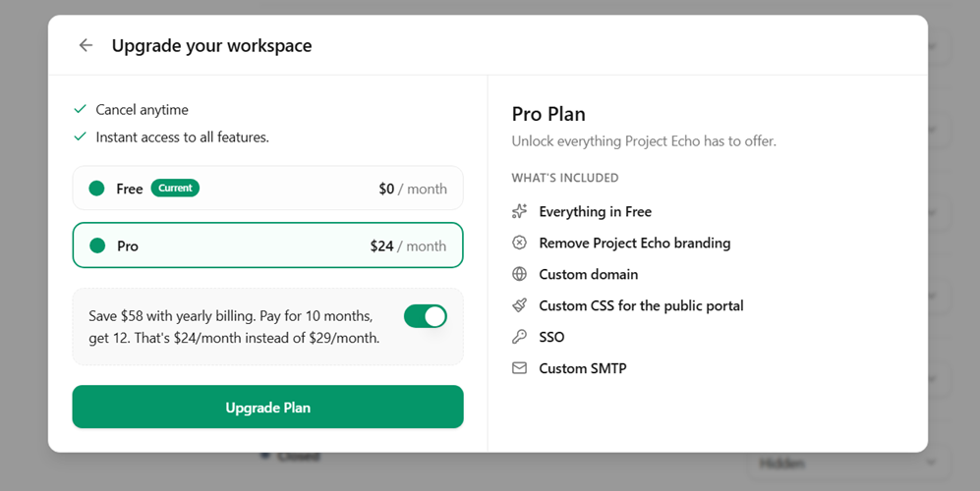
Task: Click the envelope icon for Custom SMTP
Action: [x=519, y=368]
